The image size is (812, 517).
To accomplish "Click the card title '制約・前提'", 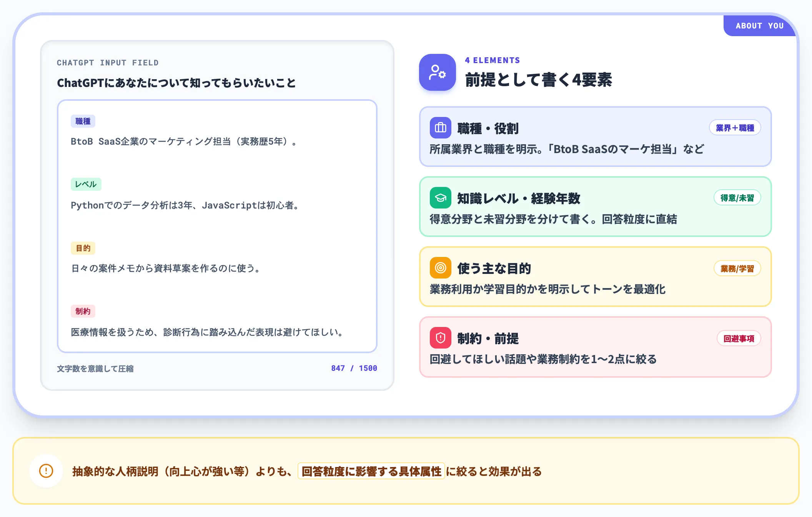I will (x=488, y=339).
